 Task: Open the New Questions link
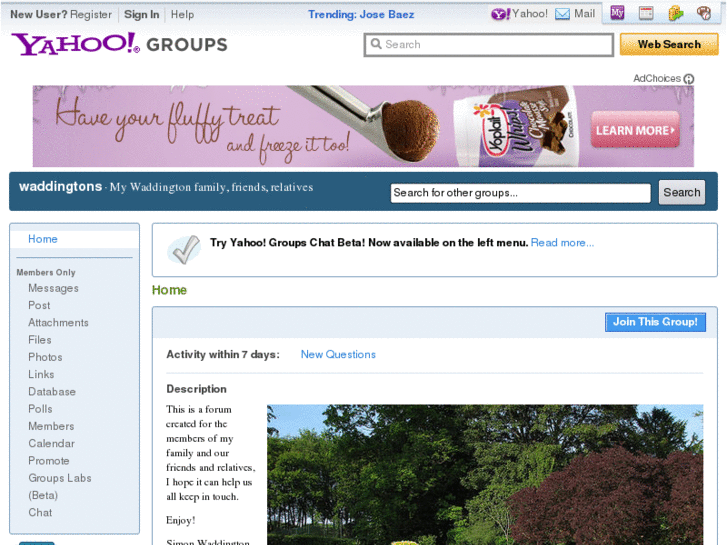click(x=338, y=354)
